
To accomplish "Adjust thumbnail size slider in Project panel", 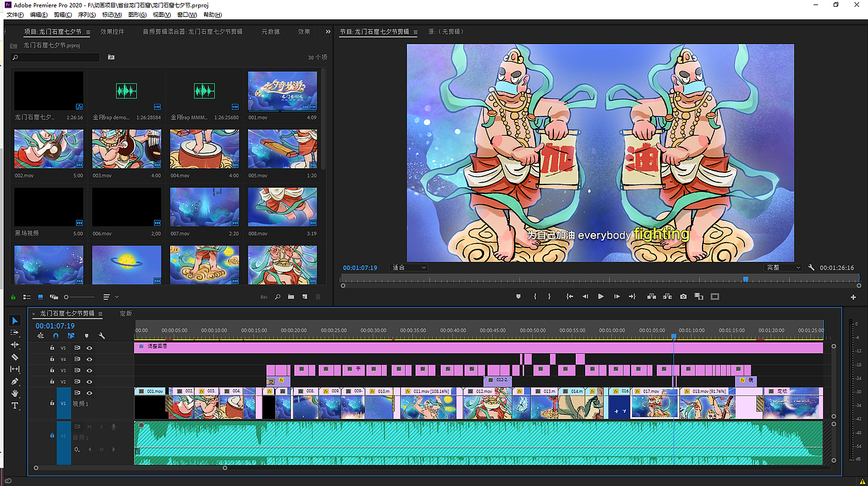I will (x=80, y=297).
